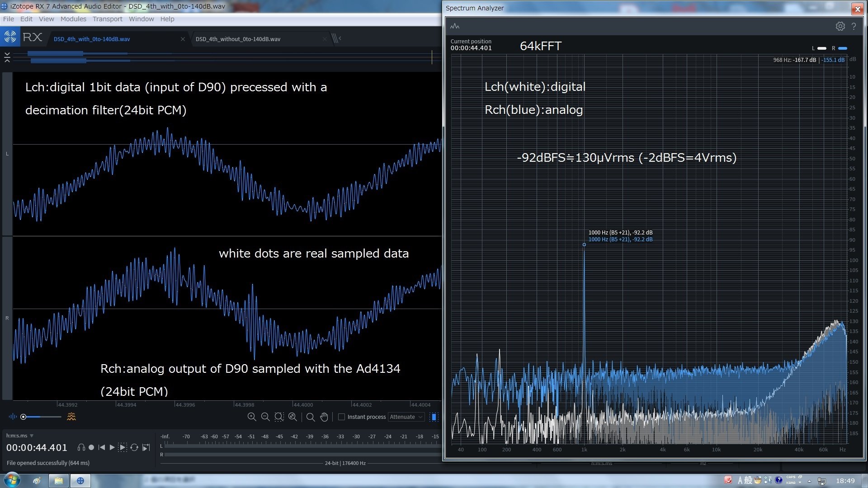Click the spectrum analyzer waveform icon
The width and height of the screenshot is (868, 488).
pyautogui.click(x=455, y=26)
